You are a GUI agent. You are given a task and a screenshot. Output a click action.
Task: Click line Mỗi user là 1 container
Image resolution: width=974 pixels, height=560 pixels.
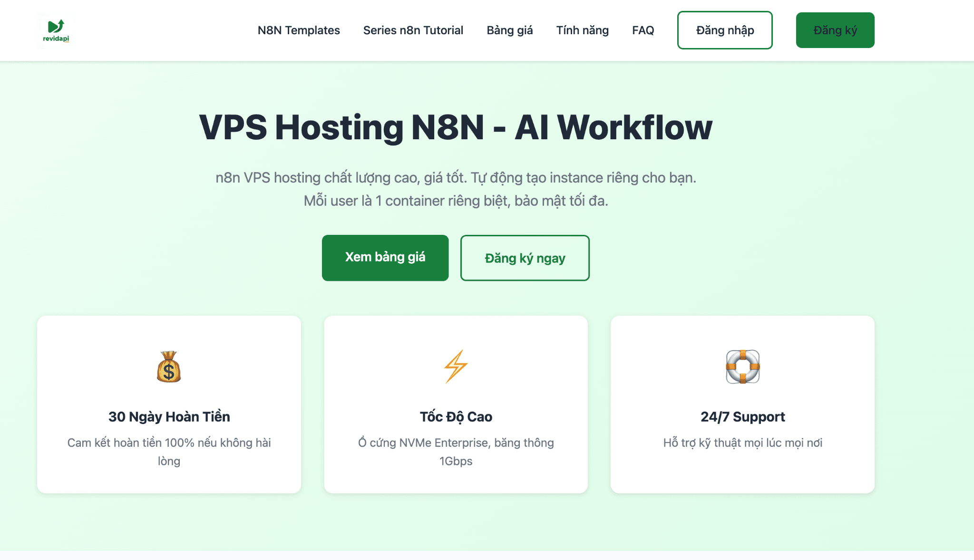coord(456,201)
